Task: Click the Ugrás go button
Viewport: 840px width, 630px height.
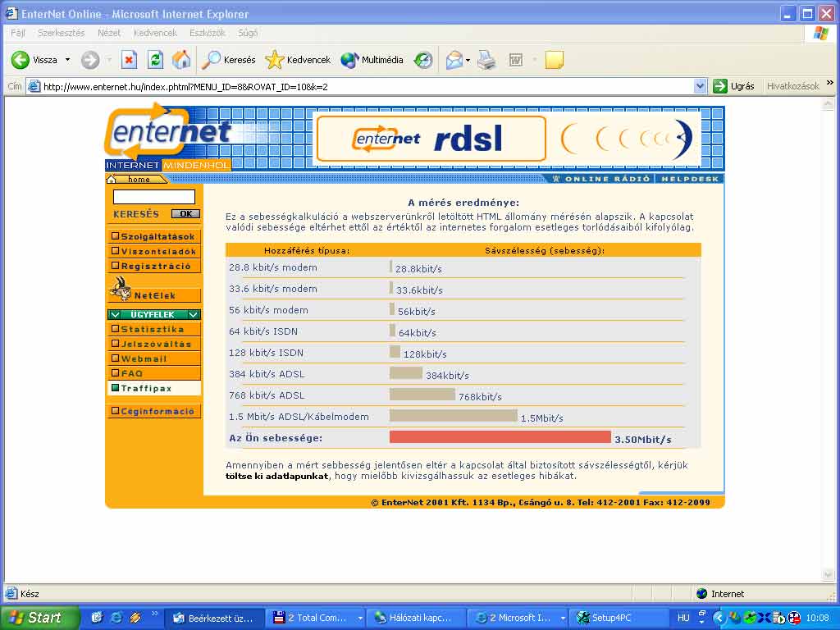Action: (733, 85)
